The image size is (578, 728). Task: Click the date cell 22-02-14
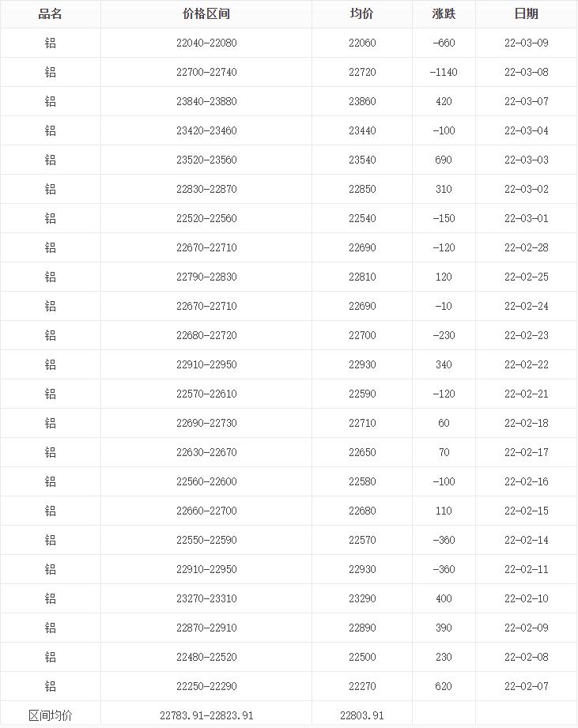pyautogui.click(x=526, y=541)
